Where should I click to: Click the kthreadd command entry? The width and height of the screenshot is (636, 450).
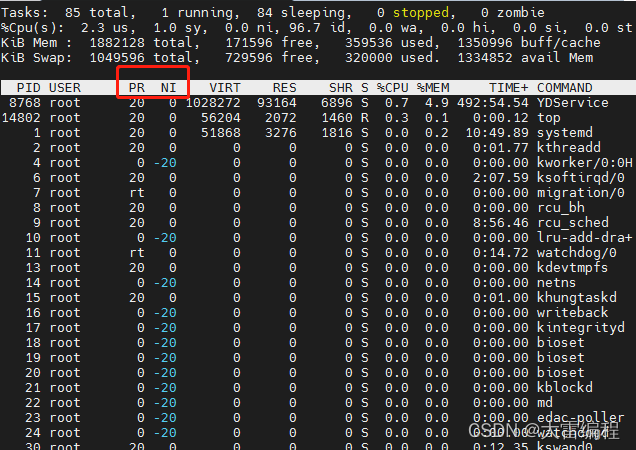coord(569,148)
